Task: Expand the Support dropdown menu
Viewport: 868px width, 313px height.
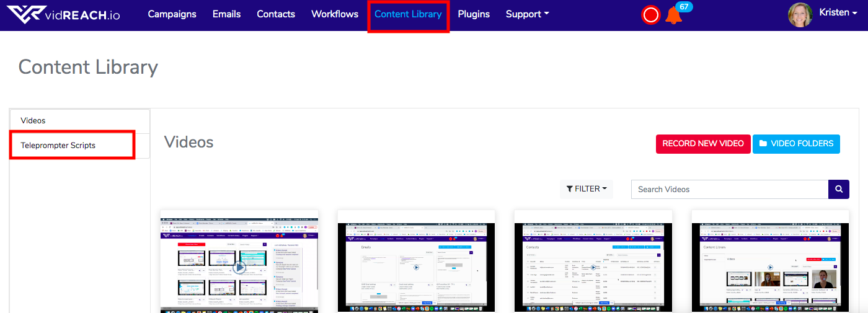Action: [527, 14]
